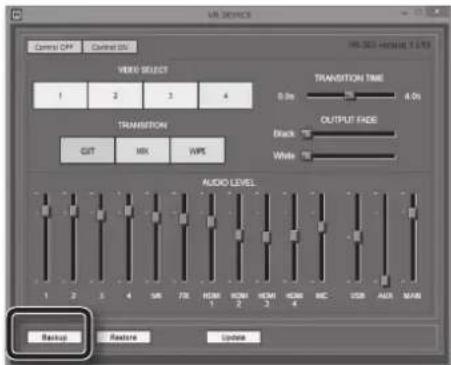451x365 pixels.
Task: Turn control on with Control ON button
Action: pos(110,47)
